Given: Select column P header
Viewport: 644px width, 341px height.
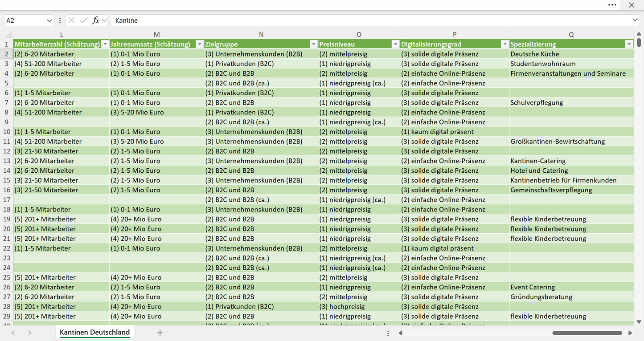Looking at the screenshot, I should click(x=455, y=35).
